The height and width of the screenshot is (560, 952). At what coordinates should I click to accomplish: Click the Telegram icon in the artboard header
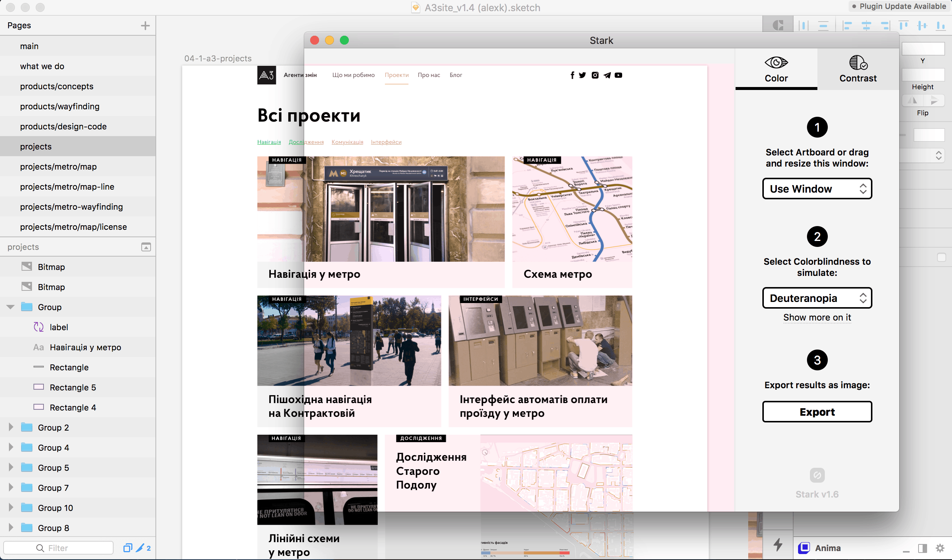point(607,75)
